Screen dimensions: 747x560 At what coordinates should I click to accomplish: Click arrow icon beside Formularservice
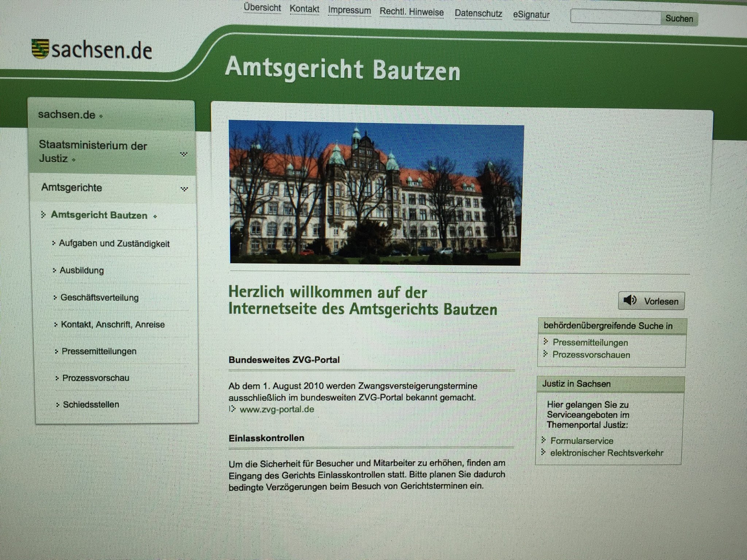[543, 440]
